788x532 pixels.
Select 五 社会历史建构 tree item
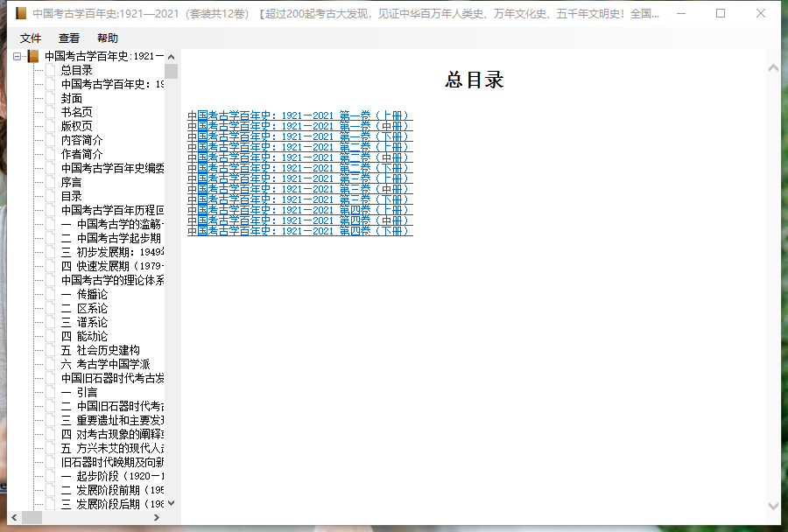coord(101,350)
